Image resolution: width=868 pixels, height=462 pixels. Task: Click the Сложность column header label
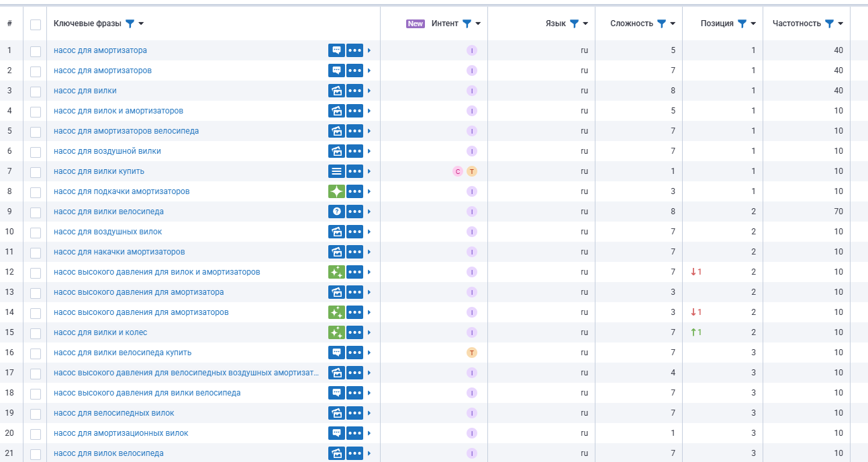632,24
